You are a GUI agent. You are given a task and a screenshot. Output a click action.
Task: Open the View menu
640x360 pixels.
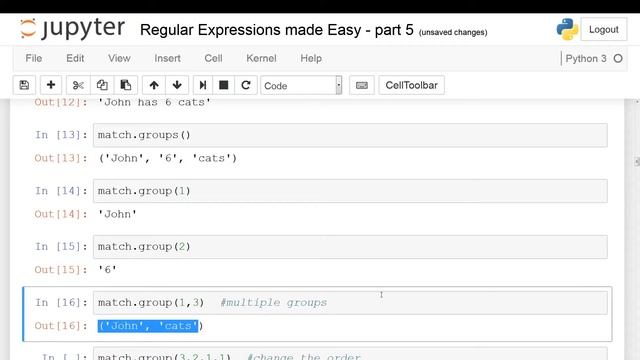119,58
